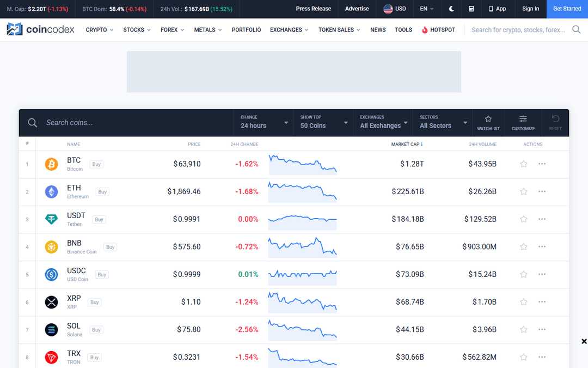Add XRP to watchlist star
The image size is (588, 368).
coord(524,302)
